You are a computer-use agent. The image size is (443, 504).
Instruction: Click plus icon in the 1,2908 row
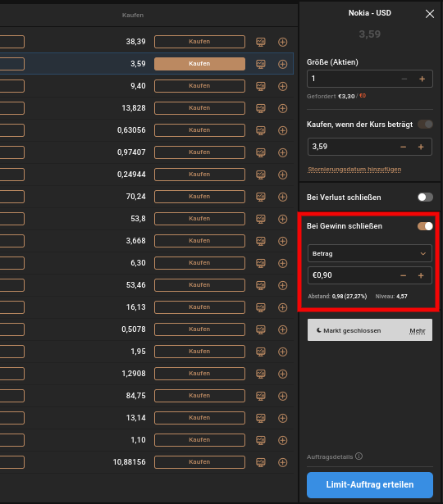pyautogui.click(x=282, y=374)
